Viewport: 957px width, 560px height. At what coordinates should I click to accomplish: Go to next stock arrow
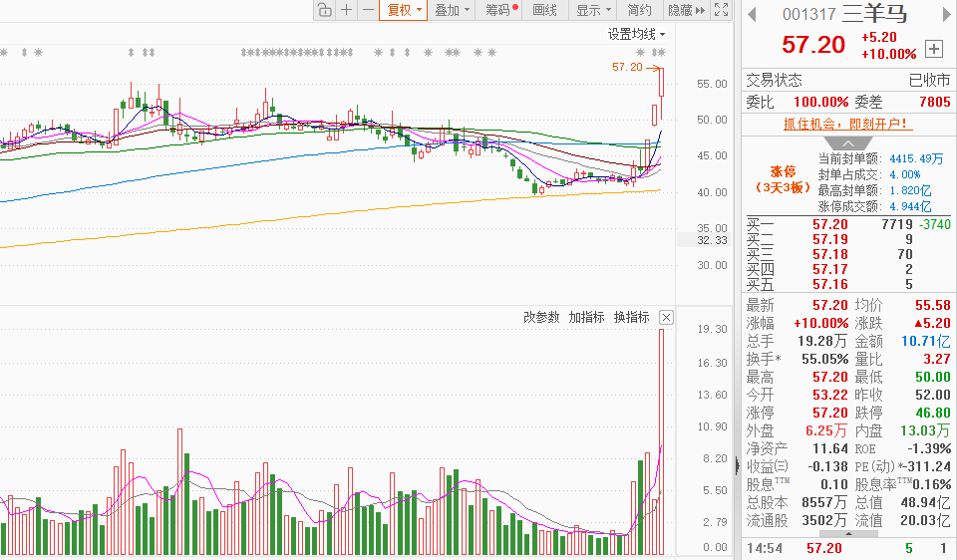click(x=946, y=14)
